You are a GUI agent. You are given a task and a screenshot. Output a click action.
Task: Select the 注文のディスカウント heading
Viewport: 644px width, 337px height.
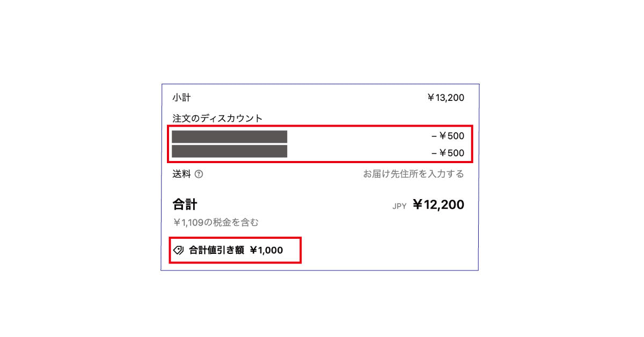pos(217,118)
